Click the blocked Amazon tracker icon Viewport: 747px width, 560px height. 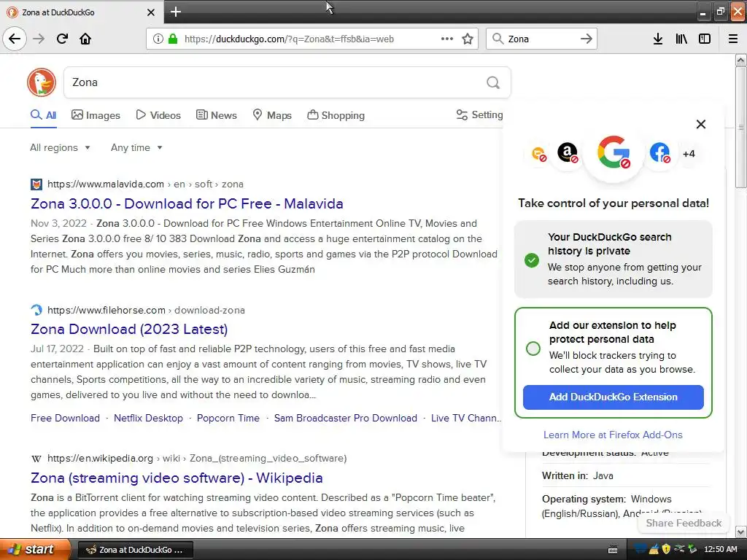(568, 153)
